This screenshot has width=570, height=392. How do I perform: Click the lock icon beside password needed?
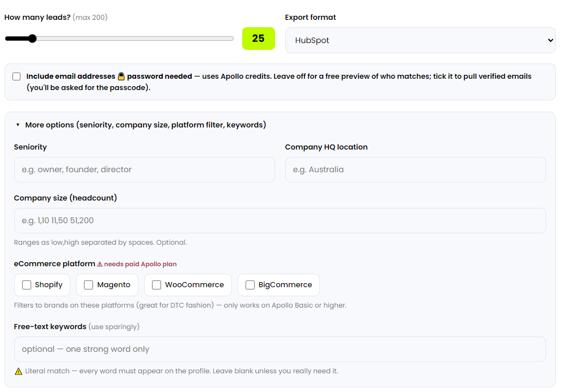click(x=121, y=76)
